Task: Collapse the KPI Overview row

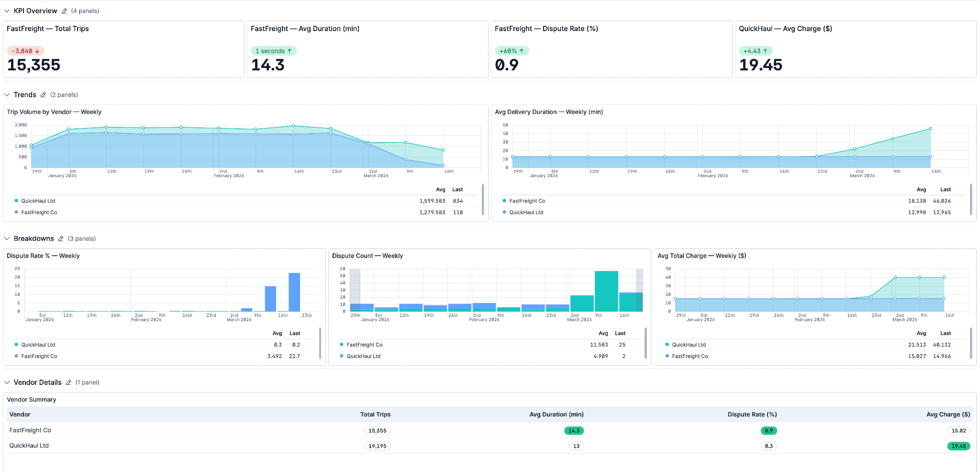Action: (x=7, y=11)
